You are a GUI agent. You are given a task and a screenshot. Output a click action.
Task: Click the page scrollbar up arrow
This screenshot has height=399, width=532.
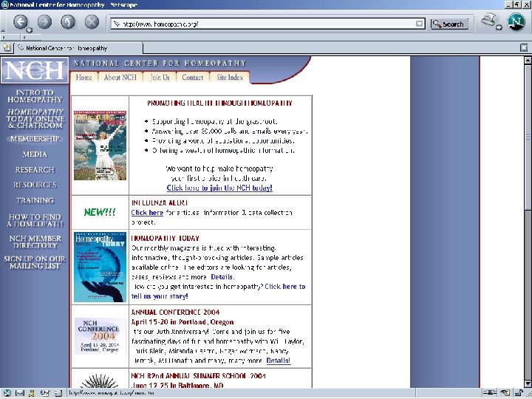[x=528, y=61]
